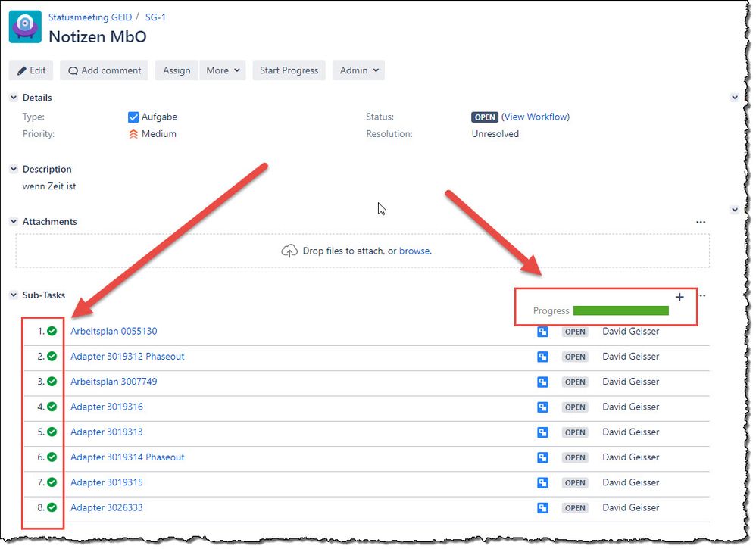Open the SG-1 issue key link
This screenshot has height=549, width=756.
point(155,17)
